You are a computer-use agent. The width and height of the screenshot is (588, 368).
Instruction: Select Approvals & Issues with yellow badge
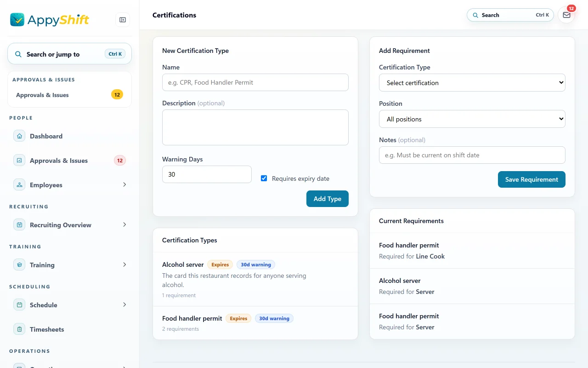pyautogui.click(x=69, y=95)
